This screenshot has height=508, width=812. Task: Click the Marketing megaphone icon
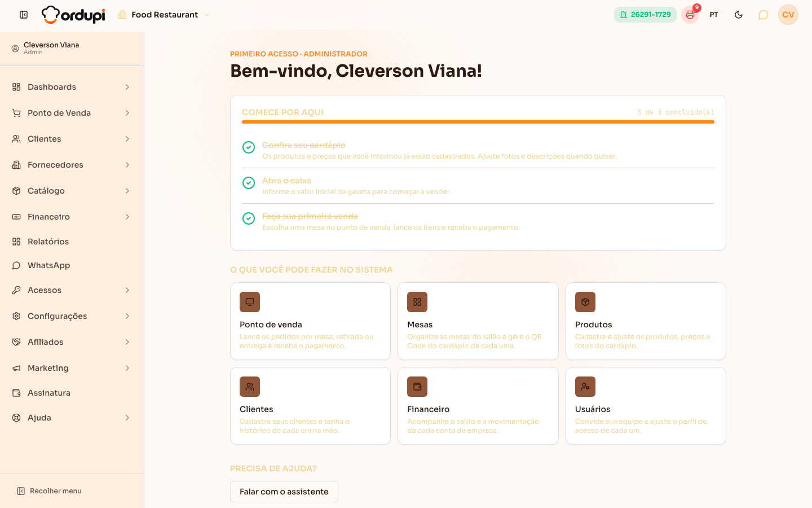pos(16,368)
